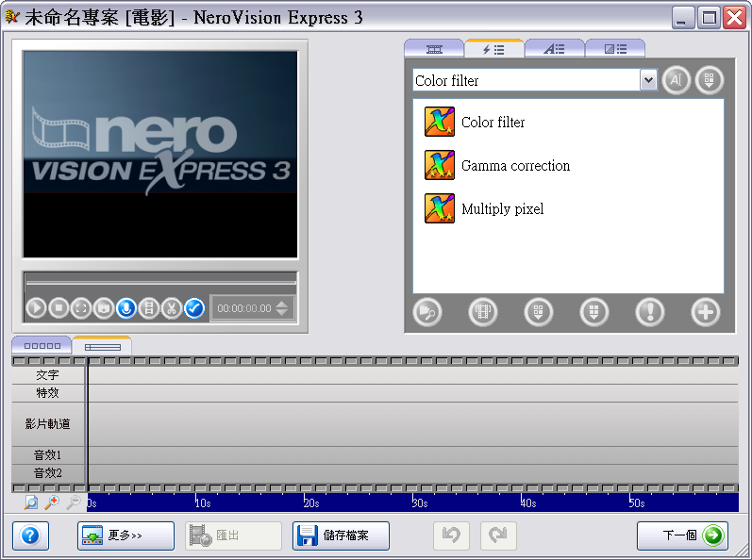Click the first round grid-down button below list
Screen dimensions: 752x560
(x=538, y=312)
